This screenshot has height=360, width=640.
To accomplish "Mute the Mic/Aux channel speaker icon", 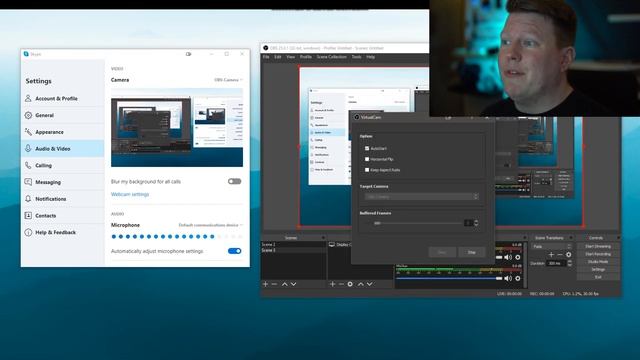I will tap(508, 278).
